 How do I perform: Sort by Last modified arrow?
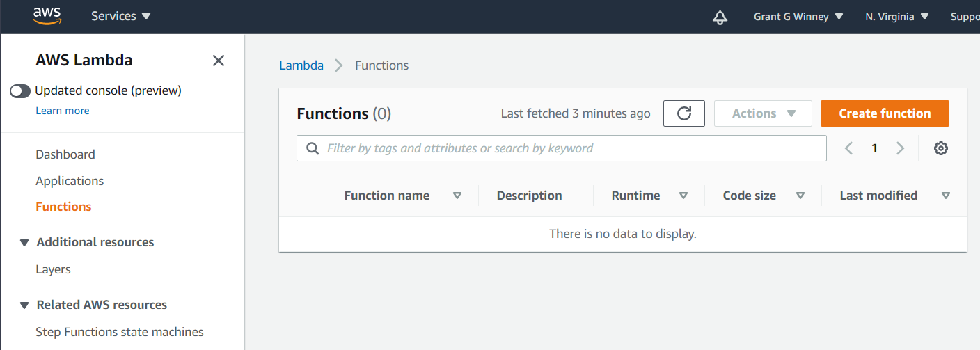(x=946, y=196)
